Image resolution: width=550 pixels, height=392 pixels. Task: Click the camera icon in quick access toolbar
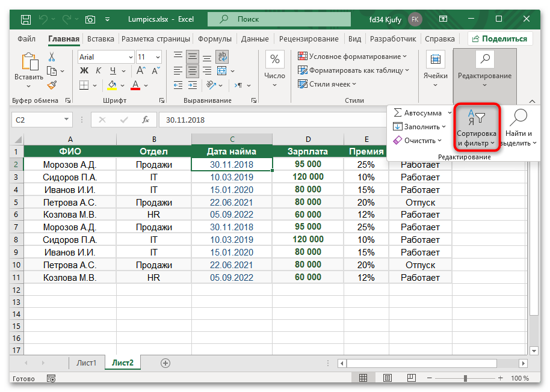point(90,19)
